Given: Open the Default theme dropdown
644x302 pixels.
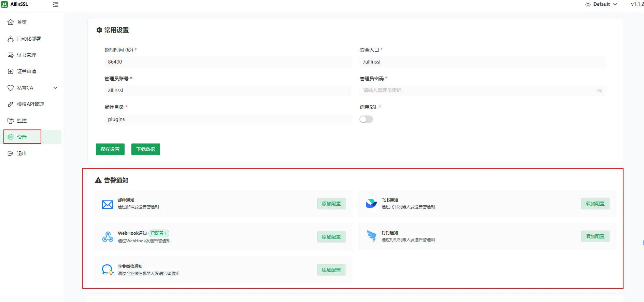Looking at the screenshot, I should (601, 4).
